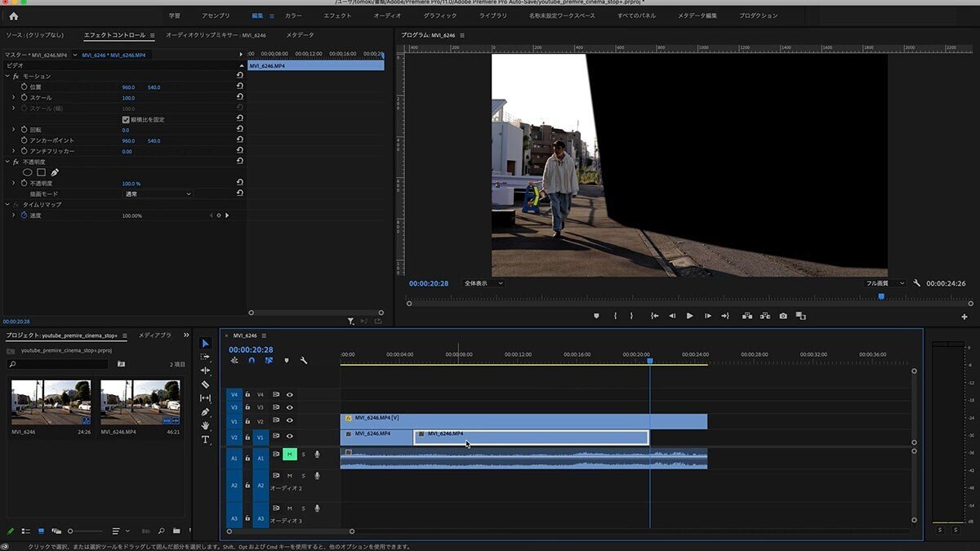Select the MVI_6246 sequence thumbnail

click(51, 402)
